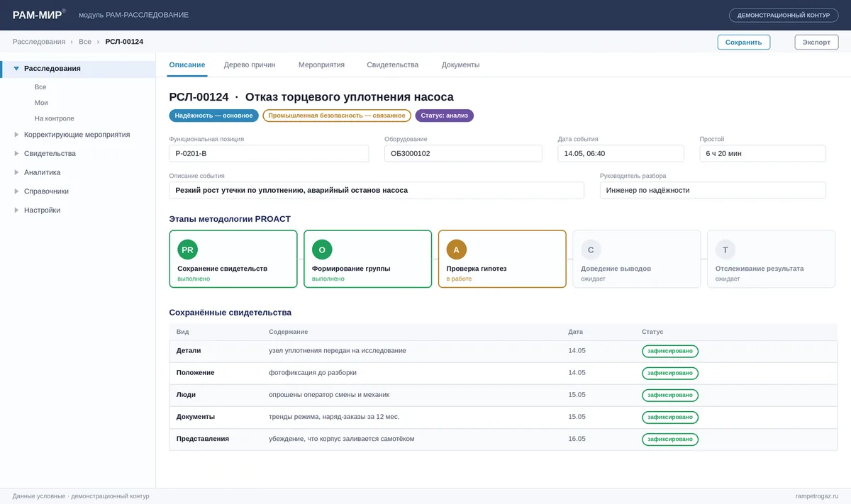Open the Сохранение свидетельств stage title
Image resolution: width=851 pixels, height=504 pixels.
[222, 269]
